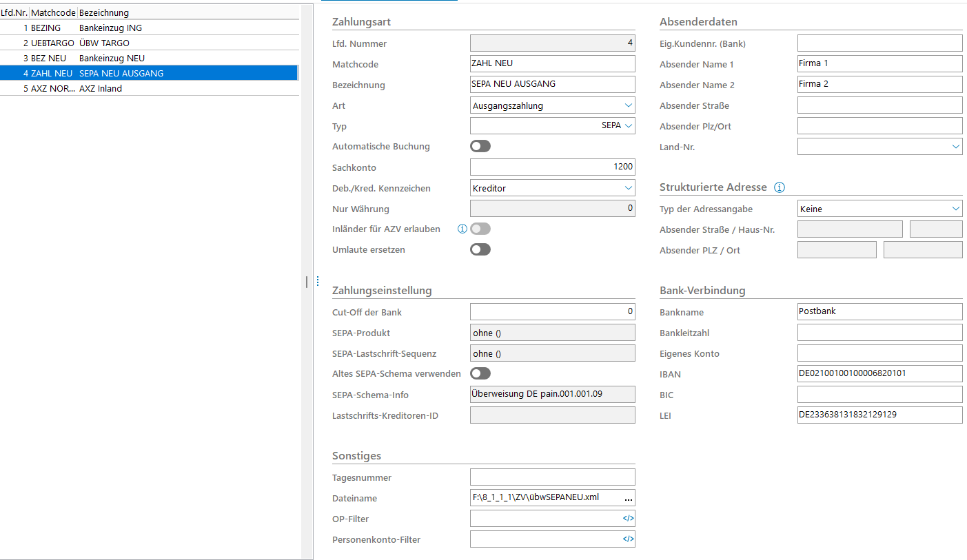Viewport: 967px width, 560px height.
Task: Click the list panel vertical scrollbar
Action: click(307, 282)
